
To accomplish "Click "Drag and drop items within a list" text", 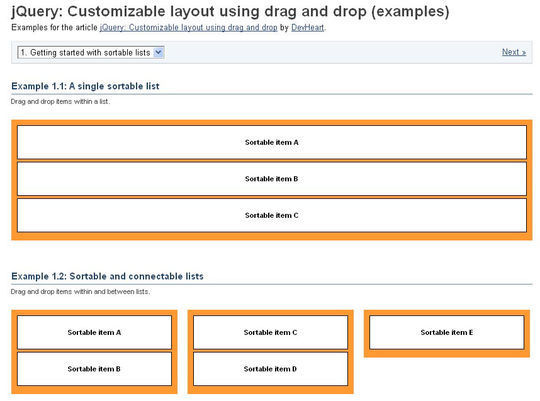I will [60, 102].
